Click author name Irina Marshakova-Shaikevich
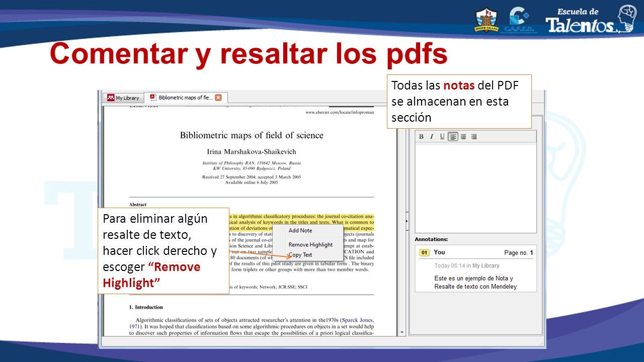 coord(252,151)
